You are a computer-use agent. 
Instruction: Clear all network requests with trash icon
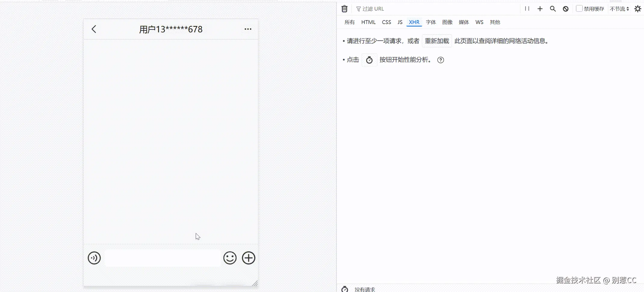coord(344,9)
